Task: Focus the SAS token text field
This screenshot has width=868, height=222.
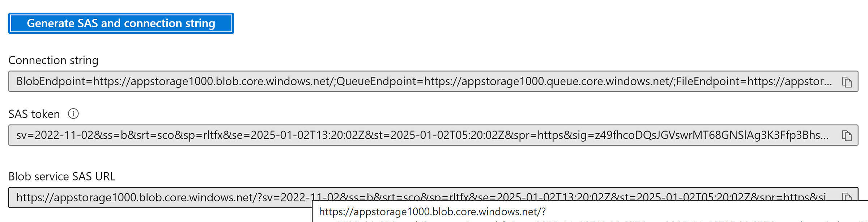Action: tap(433, 135)
